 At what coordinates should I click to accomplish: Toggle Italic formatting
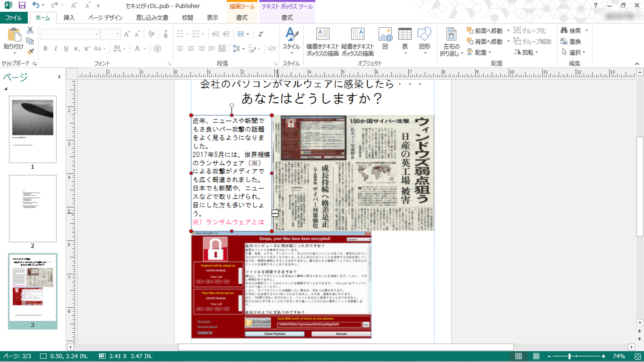(x=56, y=49)
